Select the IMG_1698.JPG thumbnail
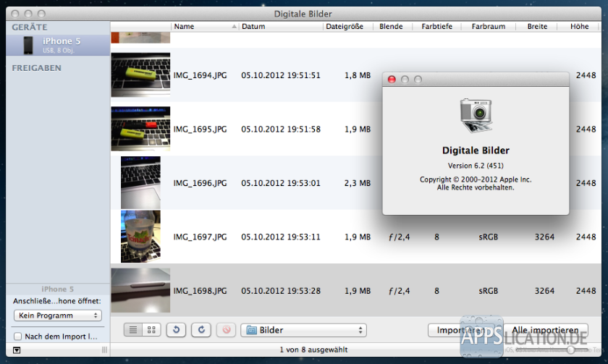Image resolution: width=608 pixels, height=364 pixels. pyautogui.click(x=140, y=290)
